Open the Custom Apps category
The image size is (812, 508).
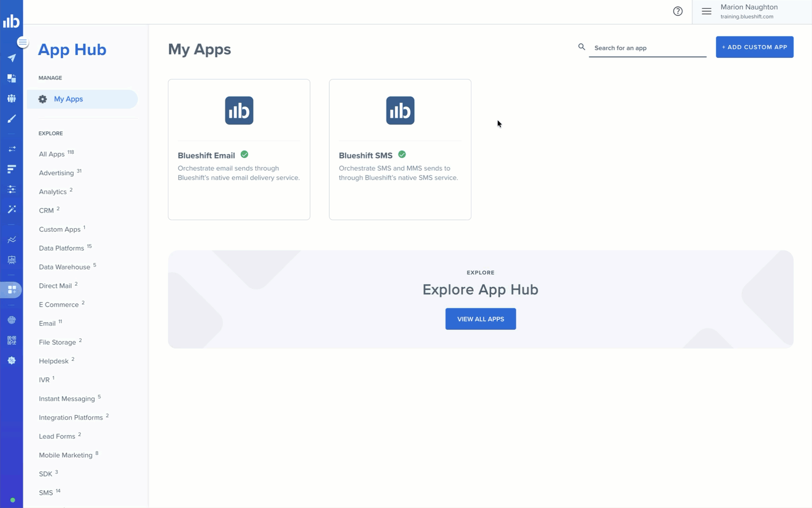click(x=62, y=229)
